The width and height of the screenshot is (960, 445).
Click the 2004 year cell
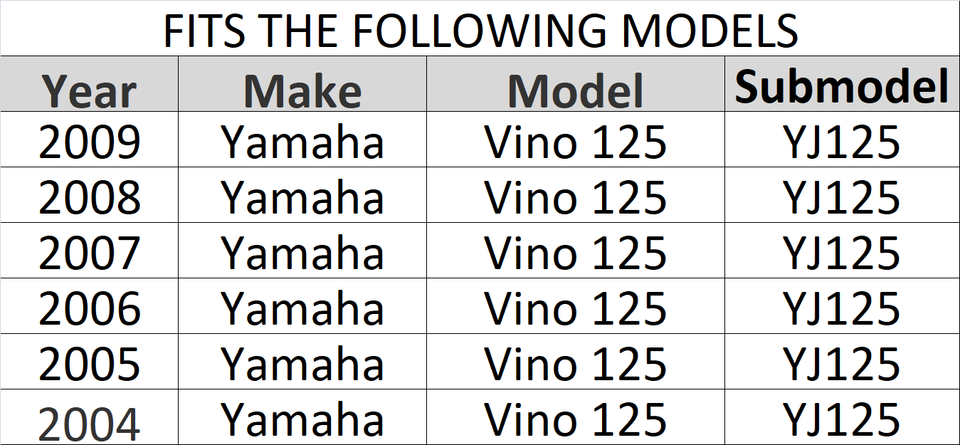pyautogui.click(x=89, y=417)
